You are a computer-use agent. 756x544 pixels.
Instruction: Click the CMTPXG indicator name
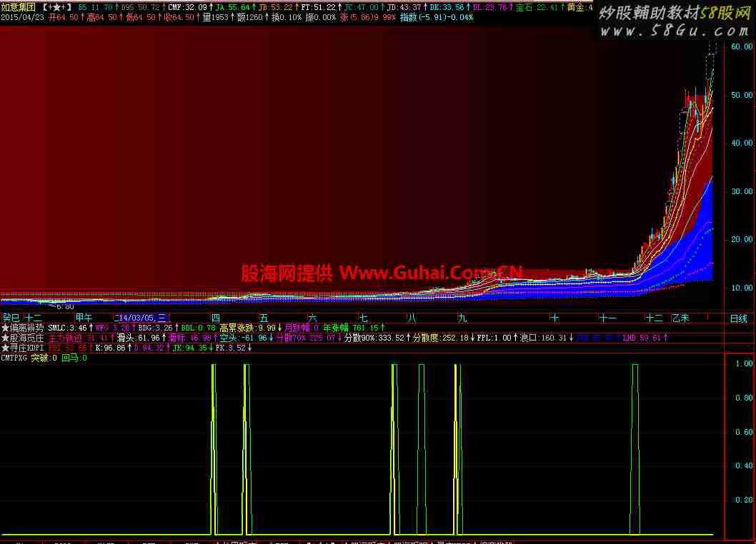pos(14,358)
